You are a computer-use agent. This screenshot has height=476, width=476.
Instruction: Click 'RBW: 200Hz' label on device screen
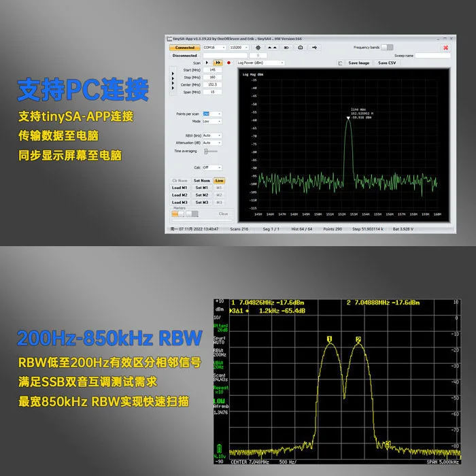[220, 352]
